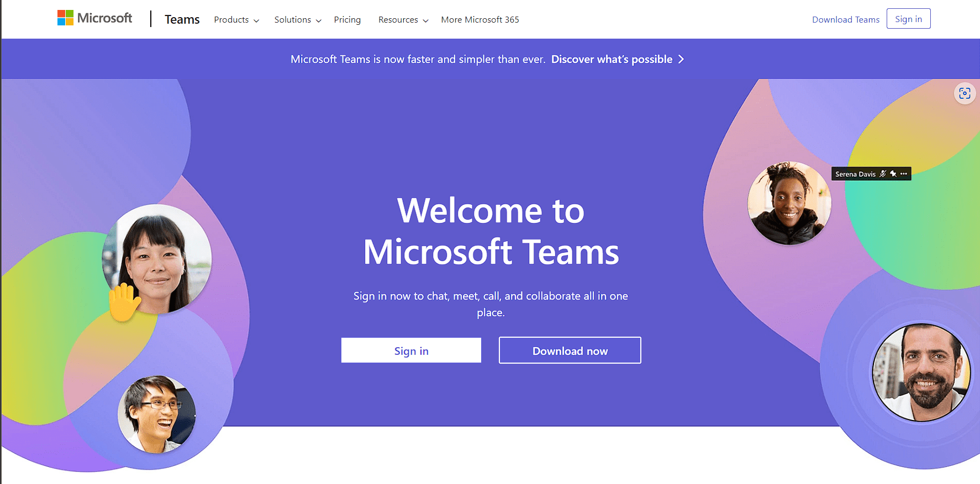This screenshot has width=980, height=484.
Task: Click the Microsoft logo
Action: click(94, 18)
